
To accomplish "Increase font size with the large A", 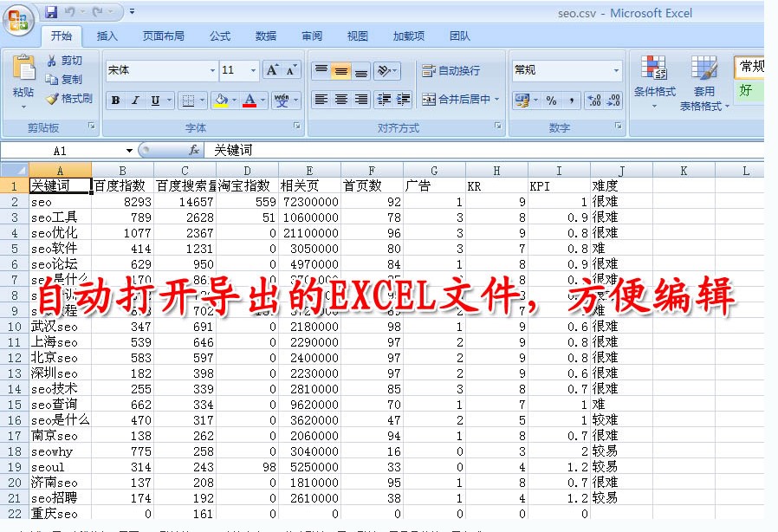I will pyautogui.click(x=272, y=70).
